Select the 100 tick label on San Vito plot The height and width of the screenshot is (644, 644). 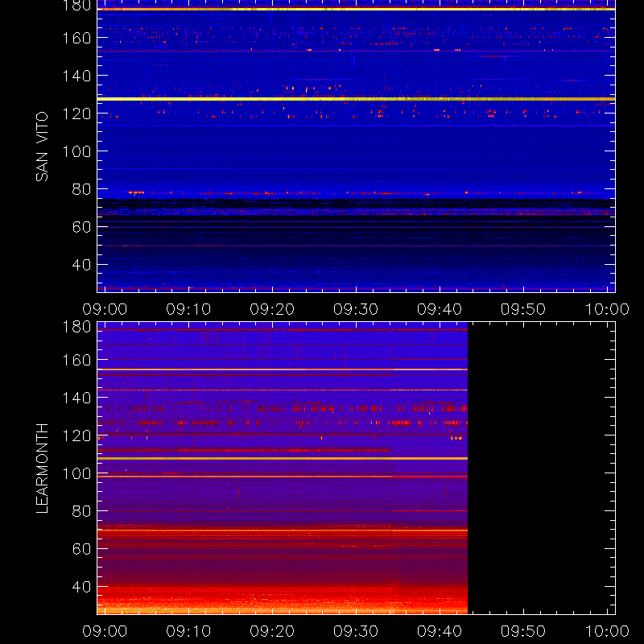click(x=76, y=151)
